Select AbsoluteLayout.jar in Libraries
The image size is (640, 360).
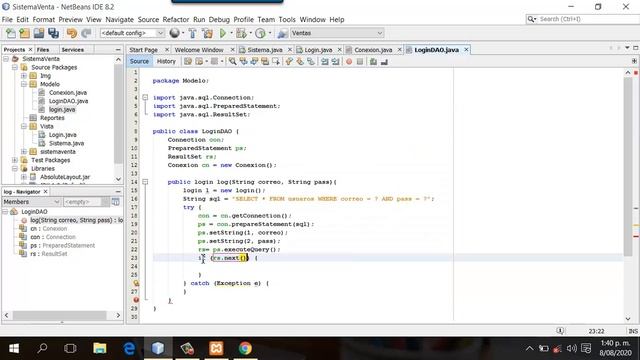click(x=64, y=177)
